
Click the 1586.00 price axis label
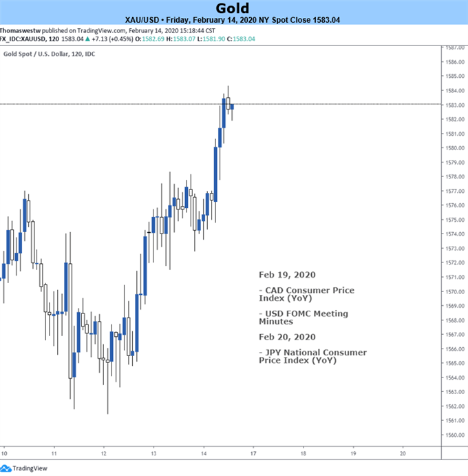click(x=455, y=62)
